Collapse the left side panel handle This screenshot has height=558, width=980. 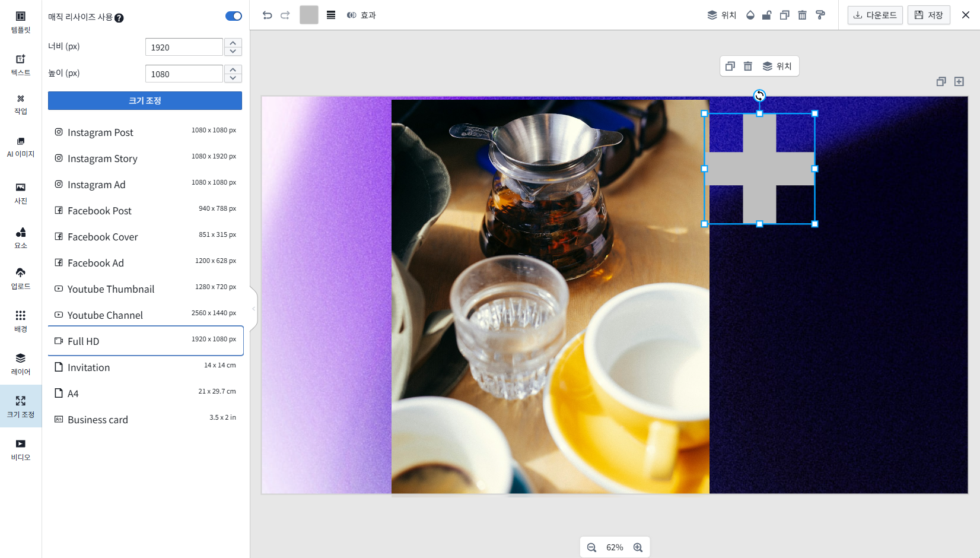tap(254, 309)
